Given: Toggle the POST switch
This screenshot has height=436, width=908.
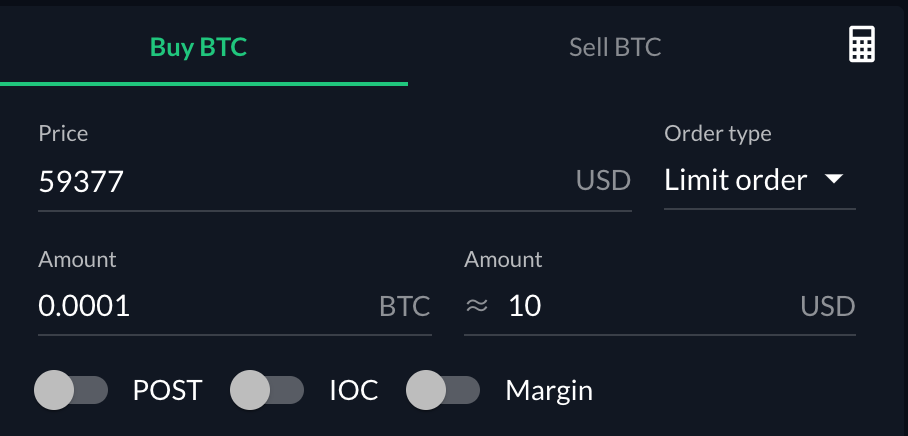Looking at the screenshot, I should click(71, 390).
